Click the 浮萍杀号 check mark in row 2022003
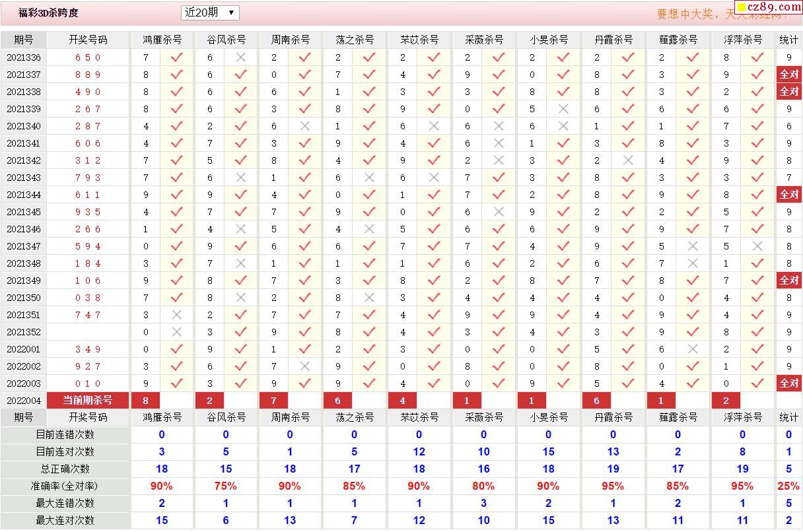The height and width of the screenshot is (532, 803). (x=757, y=383)
